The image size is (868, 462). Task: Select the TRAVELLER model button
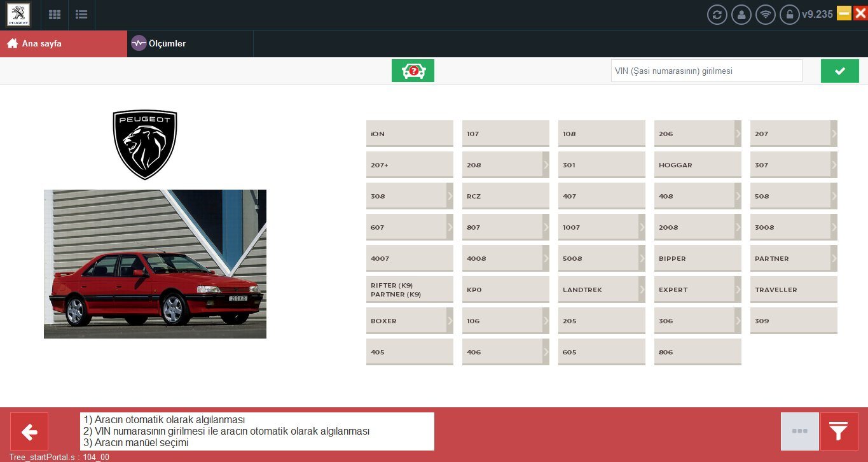[794, 290]
